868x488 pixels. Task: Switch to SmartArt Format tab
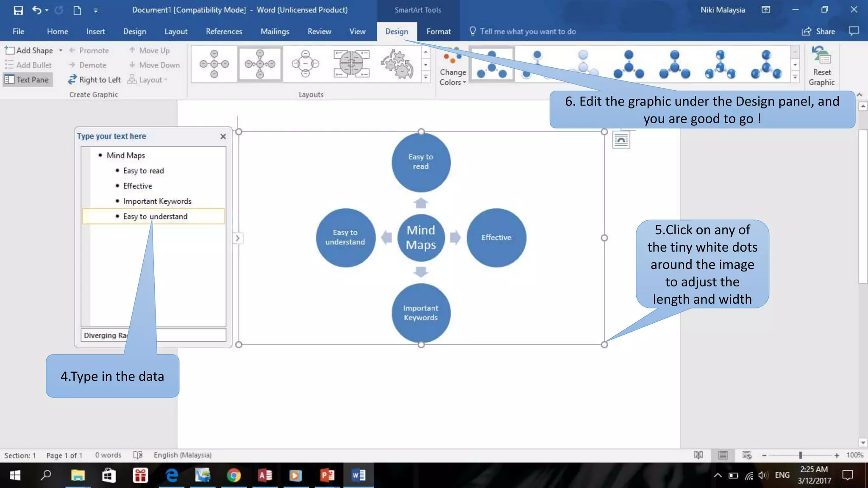click(x=438, y=31)
